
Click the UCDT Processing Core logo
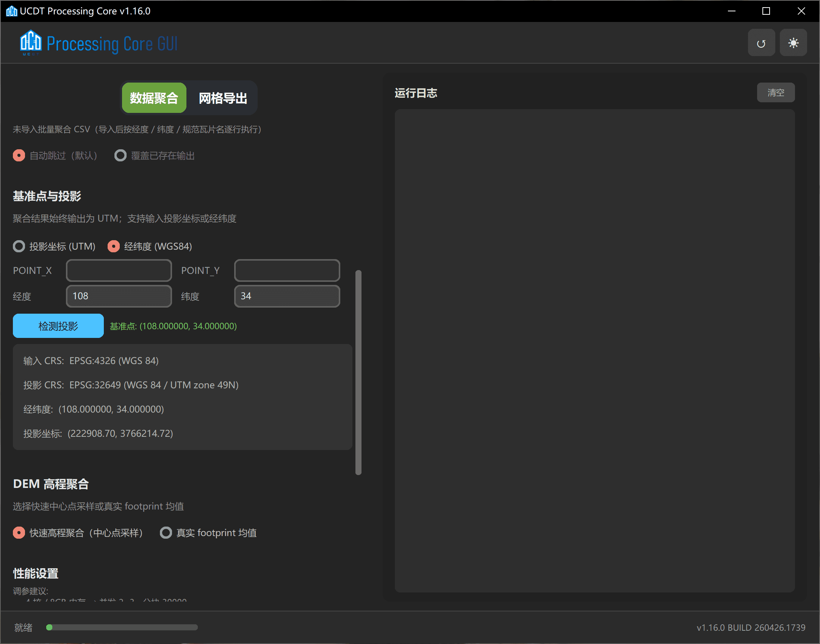99,43
